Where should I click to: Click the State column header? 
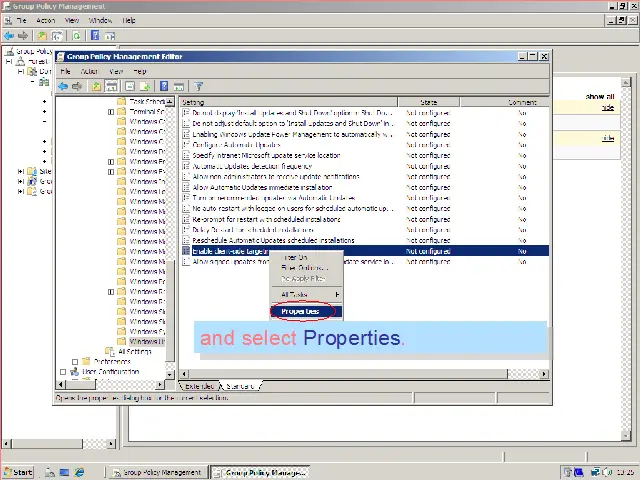(429, 102)
